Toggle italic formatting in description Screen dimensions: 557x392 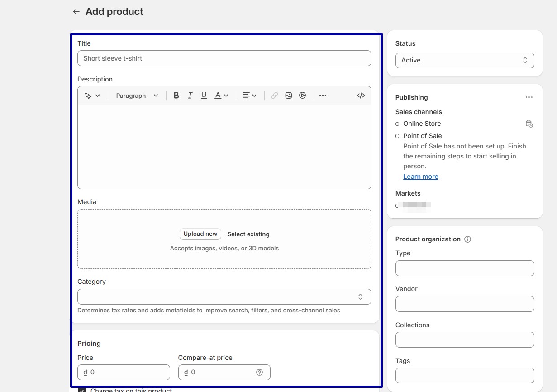pyautogui.click(x=190, y=96)
